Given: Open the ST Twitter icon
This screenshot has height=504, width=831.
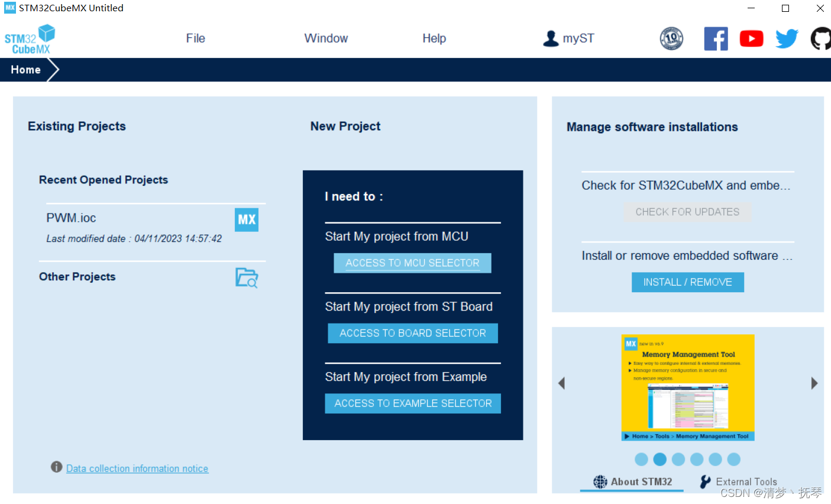Looking at the screenshot, I should point(787,39).
